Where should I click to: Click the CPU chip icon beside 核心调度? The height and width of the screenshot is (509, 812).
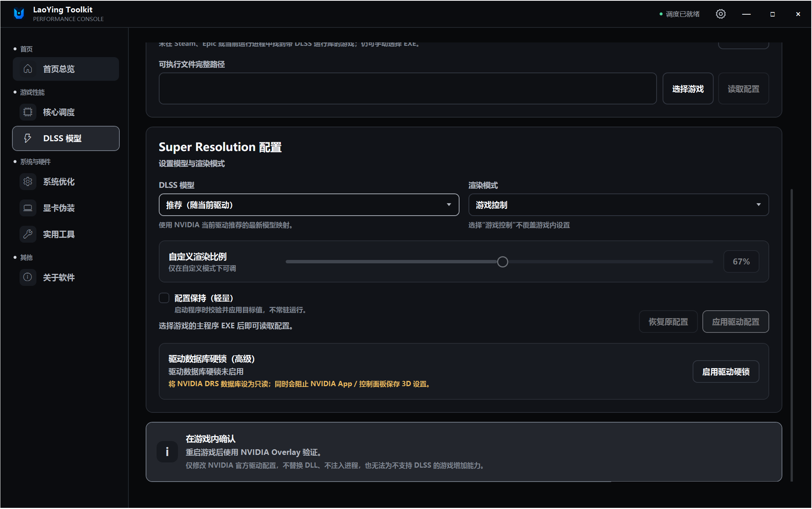pyautogui.click(x=28, y=112)
